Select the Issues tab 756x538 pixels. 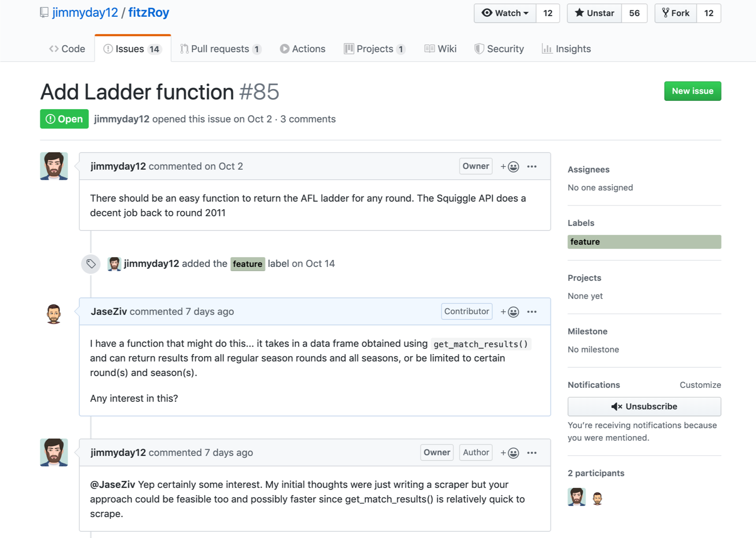point(132,49)
